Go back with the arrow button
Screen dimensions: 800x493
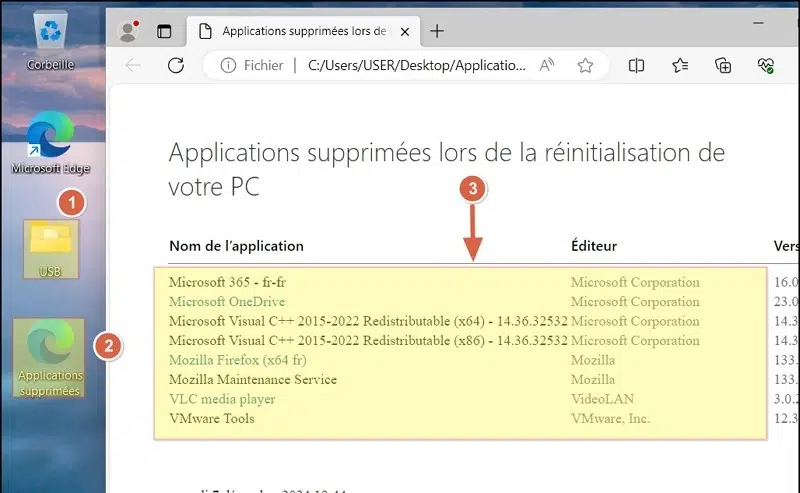(133, 65)
